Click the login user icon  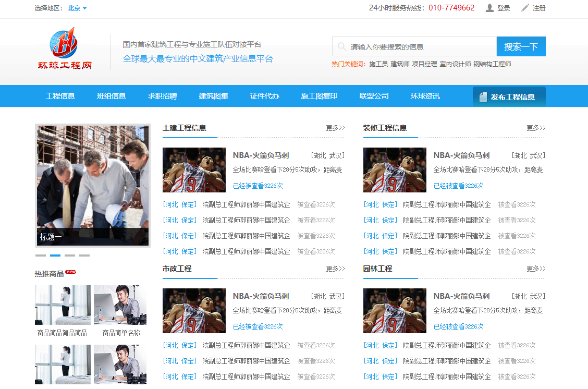pyautogui.click(x=489, y=8)
